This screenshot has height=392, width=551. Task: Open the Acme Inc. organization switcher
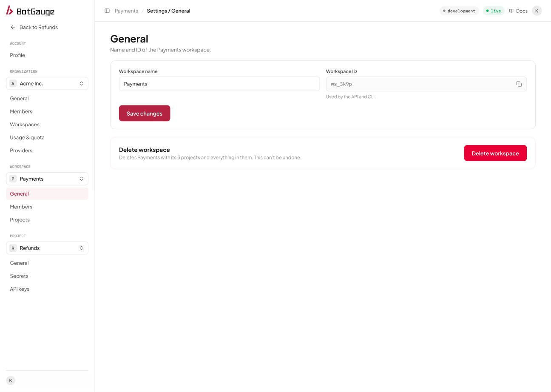click(47, 83)
